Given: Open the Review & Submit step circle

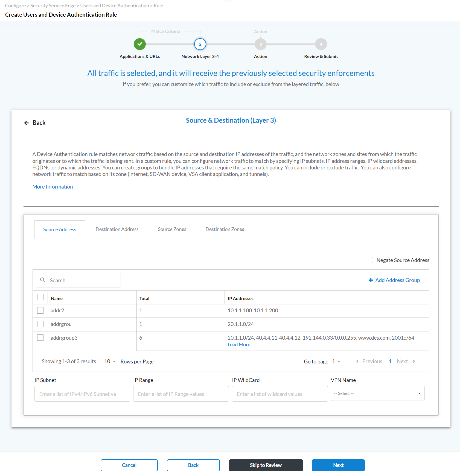Looking at the screenshot, I should coord(321,44).
